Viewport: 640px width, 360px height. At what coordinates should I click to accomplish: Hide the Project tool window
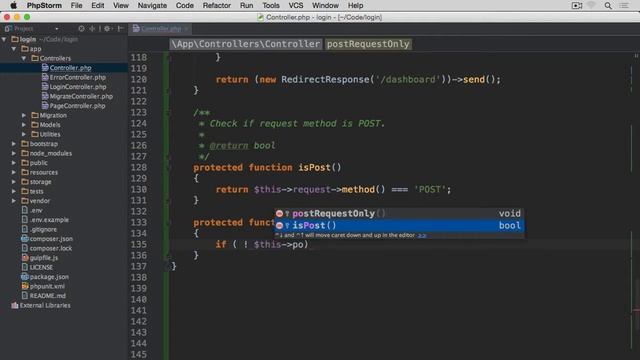tap(120, 29)
